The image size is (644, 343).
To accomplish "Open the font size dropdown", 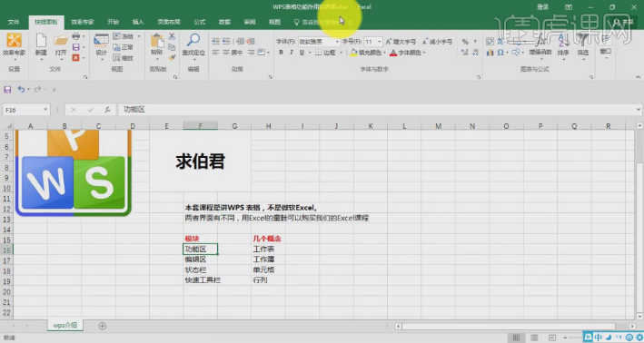I will 379,42.
